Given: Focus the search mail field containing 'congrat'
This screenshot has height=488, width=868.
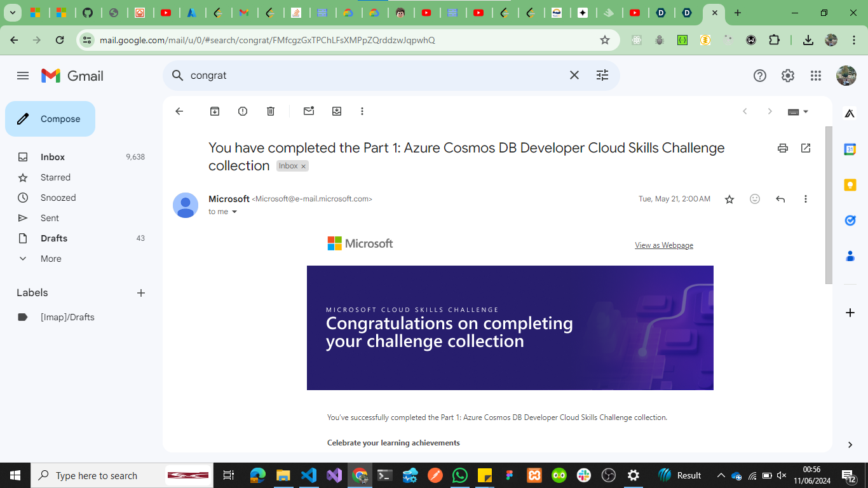Looking at the screenshot, I should [375, 76].
